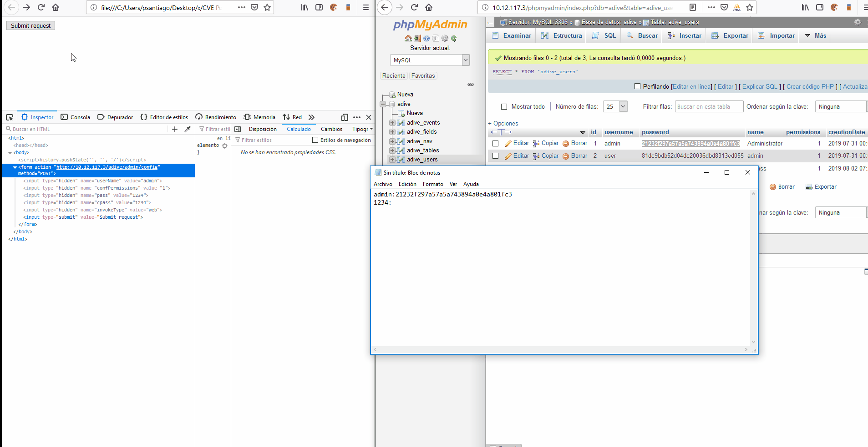Switch to the Estructura tab

click(562, 35)
